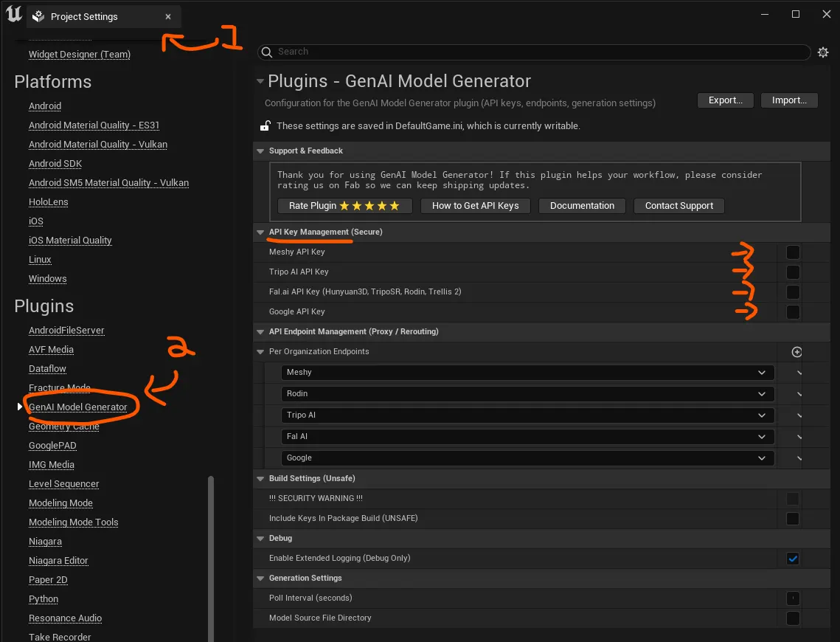Image resolution: width=840 pixels, height=642 pixels.
Task: Collapse the API Key Management (Secure) section
Action: (260, 232)
